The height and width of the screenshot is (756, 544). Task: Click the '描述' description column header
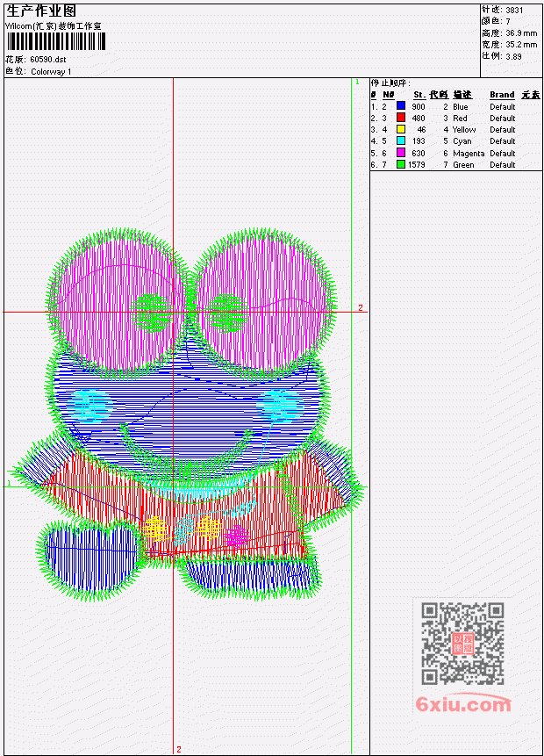coord(462,95)
